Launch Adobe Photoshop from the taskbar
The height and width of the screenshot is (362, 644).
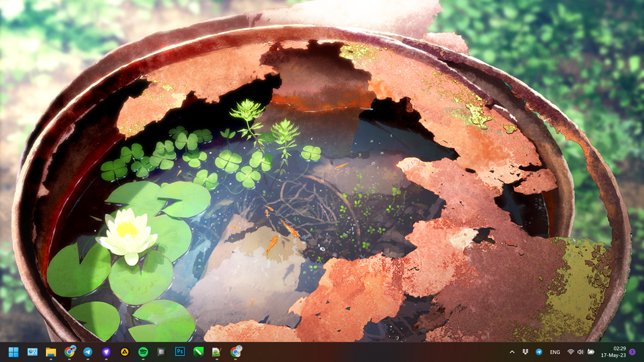[x=180, y=352]
